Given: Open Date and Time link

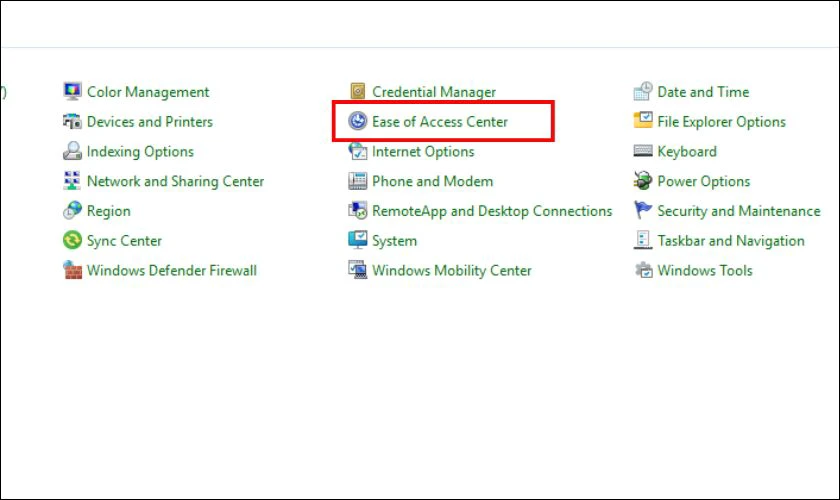Looking at the screenshot, I should pos(703,92).
